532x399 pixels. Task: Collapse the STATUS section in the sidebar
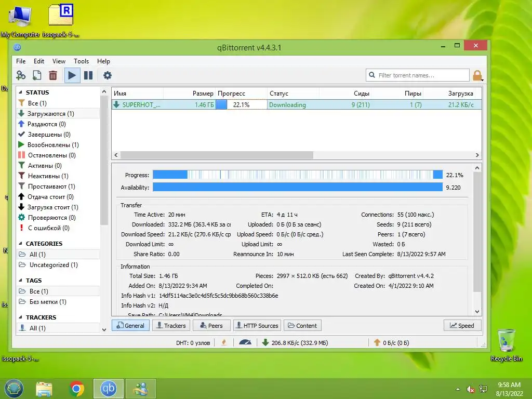click(x=20, y=92)
